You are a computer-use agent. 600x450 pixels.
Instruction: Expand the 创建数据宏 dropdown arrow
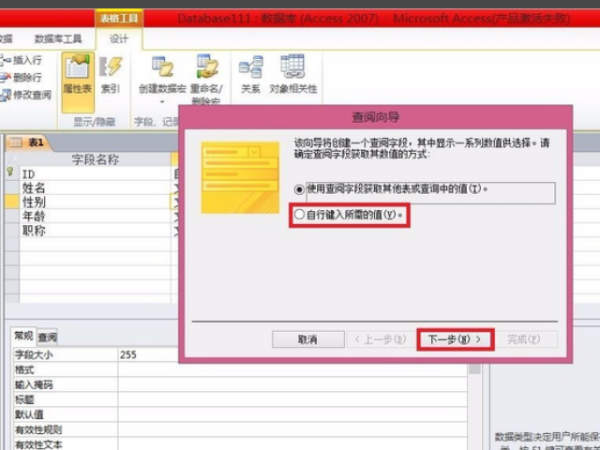[x=162, y=102]
